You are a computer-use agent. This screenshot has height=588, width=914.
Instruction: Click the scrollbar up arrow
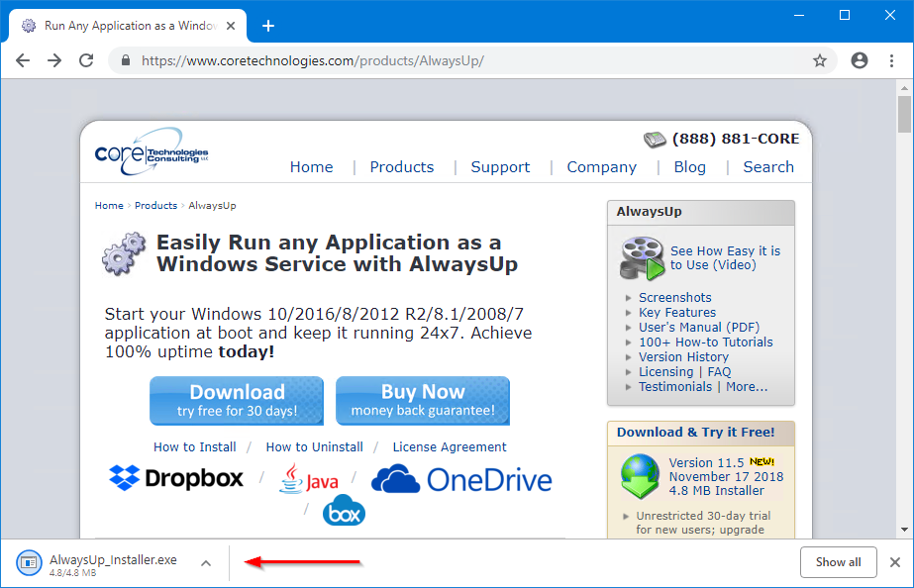(904, 88)
